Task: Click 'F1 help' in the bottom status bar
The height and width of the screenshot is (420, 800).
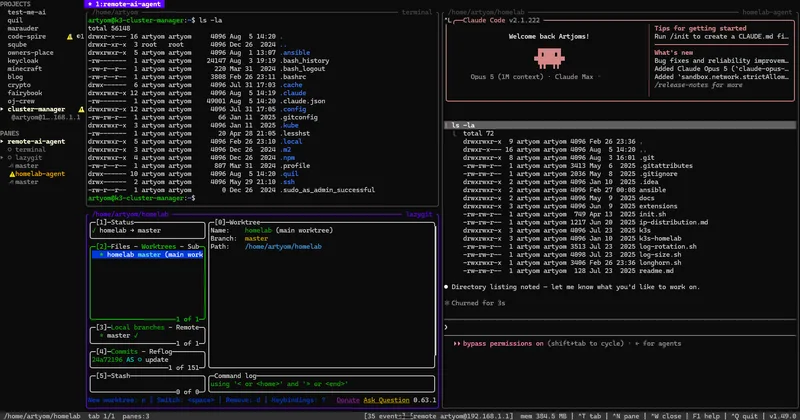Action: pyautogui.click(x=707, y=416)
